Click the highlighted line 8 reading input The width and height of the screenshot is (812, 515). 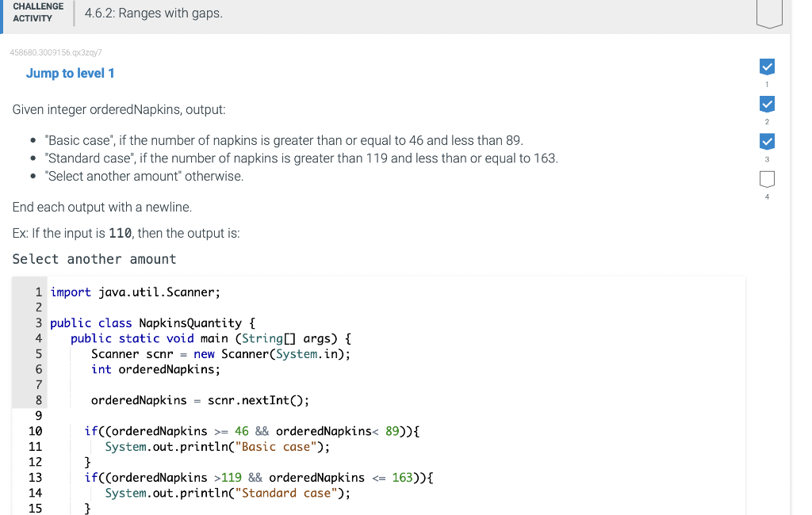[198, 400]
